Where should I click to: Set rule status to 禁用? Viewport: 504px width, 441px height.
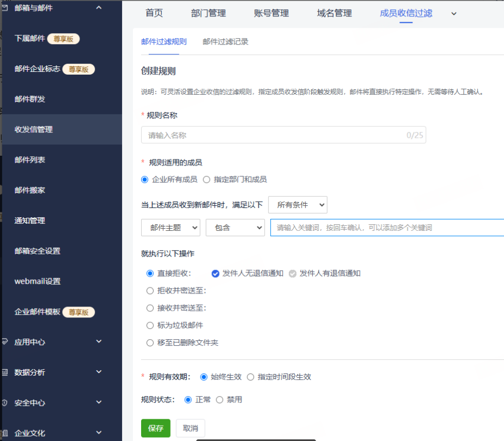220,400
